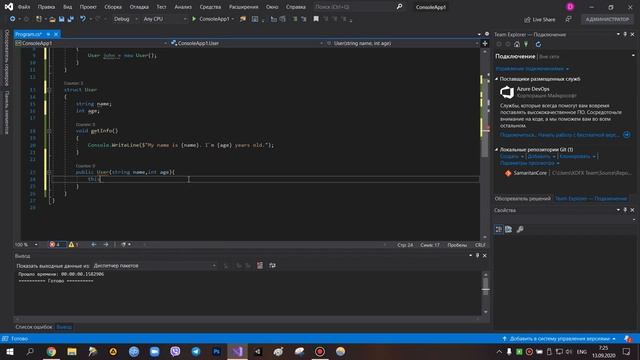Switch to Обозреватель решений tab
The width and height of the screenshot is (640, 360).
[x=522, y=199]
